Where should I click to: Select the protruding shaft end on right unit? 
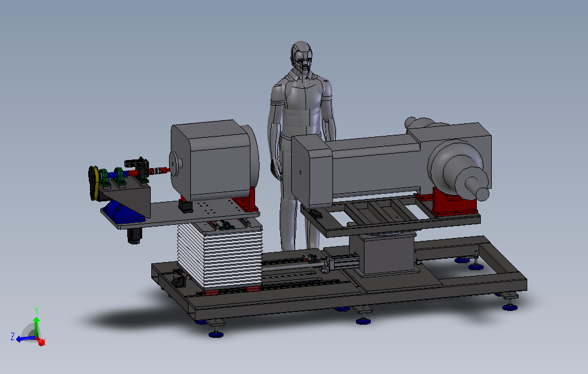click(x=482, y=193)
